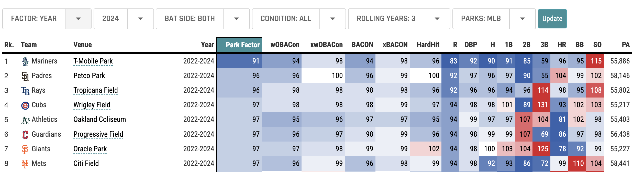Sort by the Park Factor column header
This screenshot has height=172, width=644.
[242, 45]
